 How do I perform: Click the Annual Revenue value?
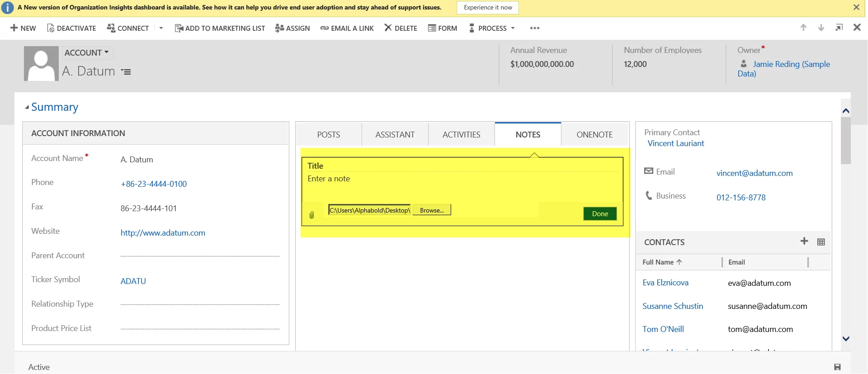542,64
